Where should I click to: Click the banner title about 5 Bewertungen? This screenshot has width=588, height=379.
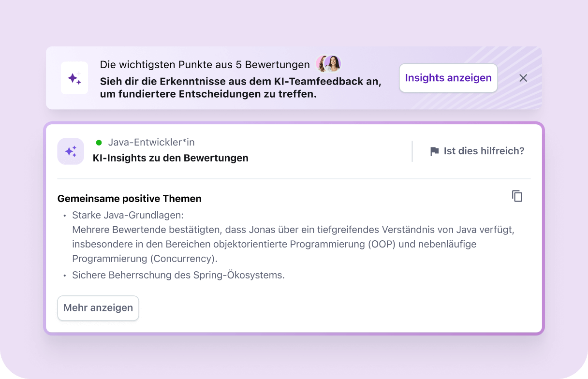205,65
